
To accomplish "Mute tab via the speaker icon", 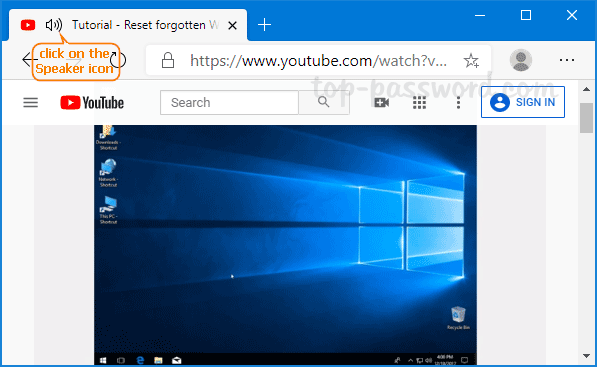I will click(54, 25).
